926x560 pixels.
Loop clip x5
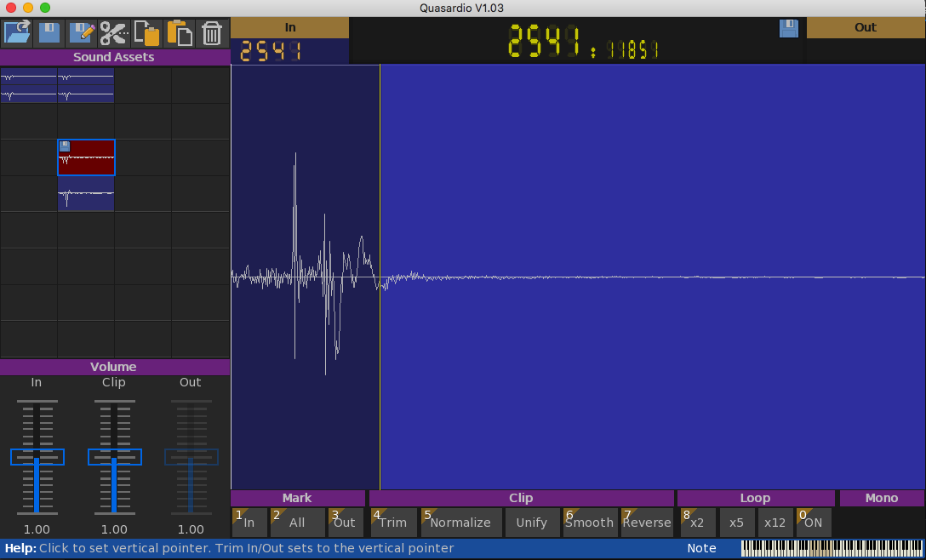click(x=736, y=523)
